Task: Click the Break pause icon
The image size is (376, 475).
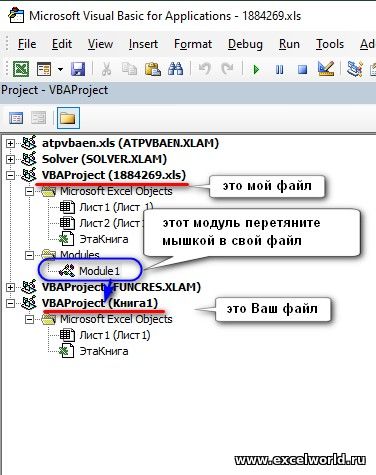Action: 279,69
